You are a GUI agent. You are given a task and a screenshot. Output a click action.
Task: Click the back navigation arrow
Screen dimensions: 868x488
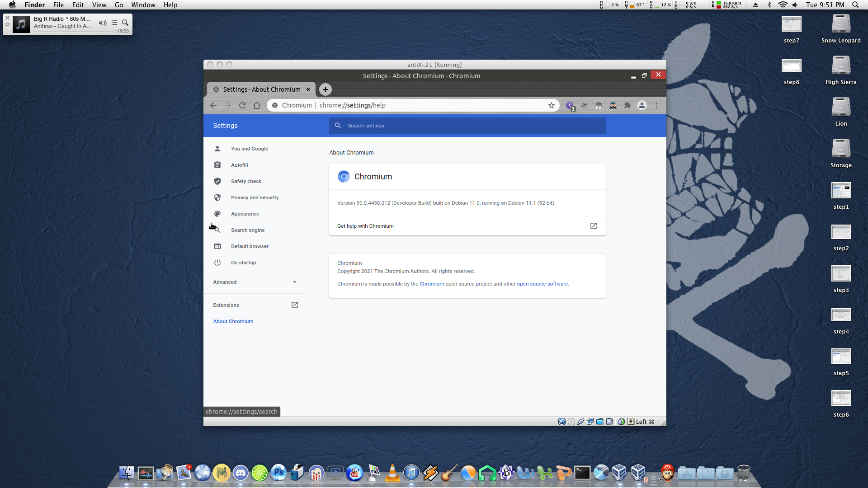[x=213, y=105]
